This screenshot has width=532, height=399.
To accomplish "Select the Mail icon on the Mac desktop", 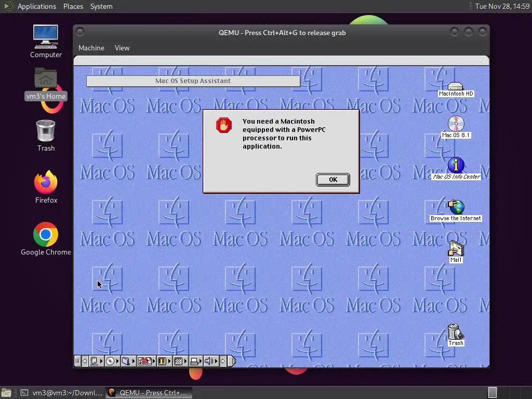I will coord(456,252).
